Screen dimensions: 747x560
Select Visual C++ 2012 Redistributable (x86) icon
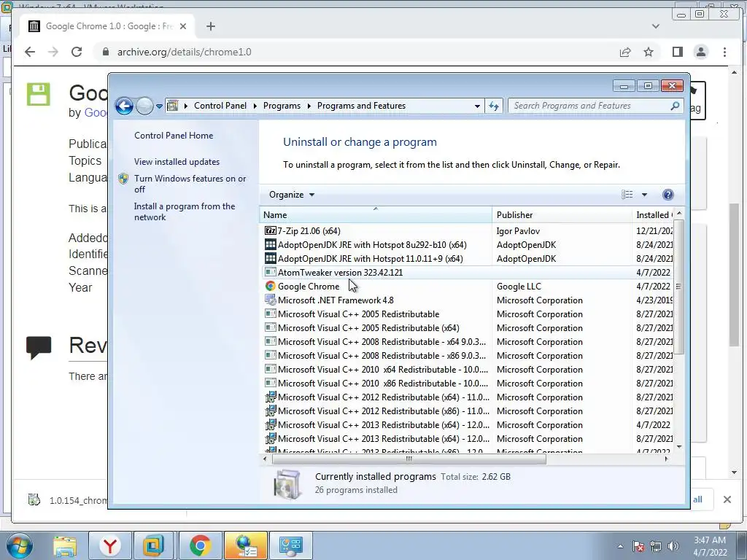coord(270,411)
